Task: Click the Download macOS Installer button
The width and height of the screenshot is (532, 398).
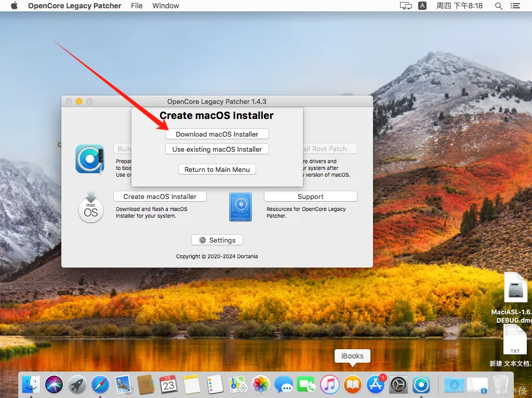Action: [x=217, y=134]
